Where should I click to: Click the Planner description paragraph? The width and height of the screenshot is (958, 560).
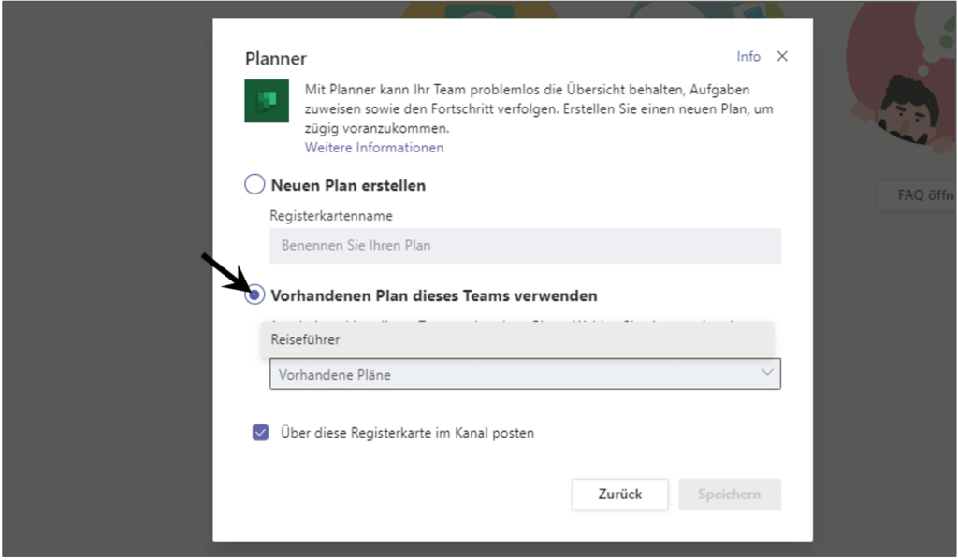point(539,108)
